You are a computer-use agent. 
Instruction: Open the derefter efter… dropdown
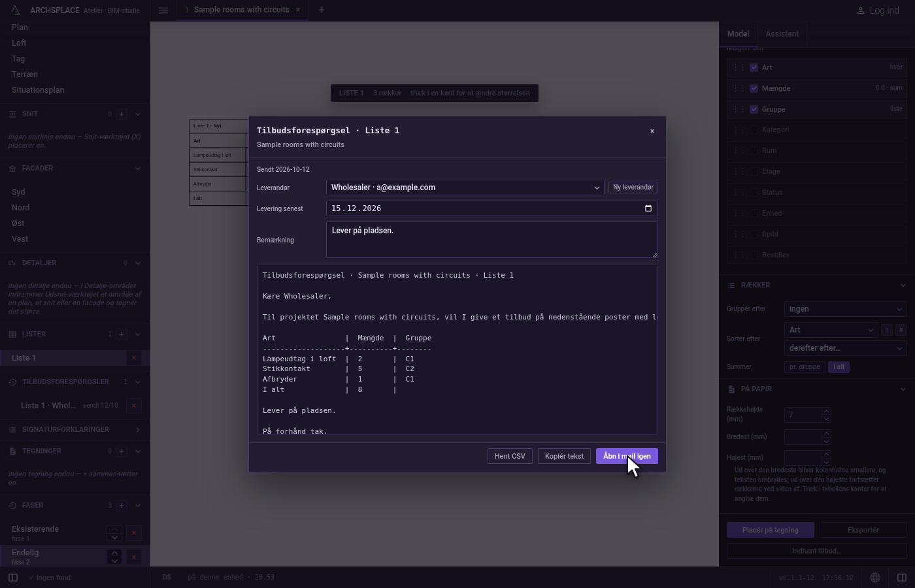(846, 348)
